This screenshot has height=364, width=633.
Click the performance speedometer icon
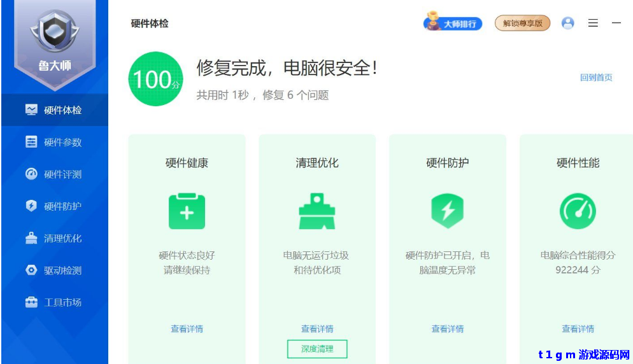(578, 211)
